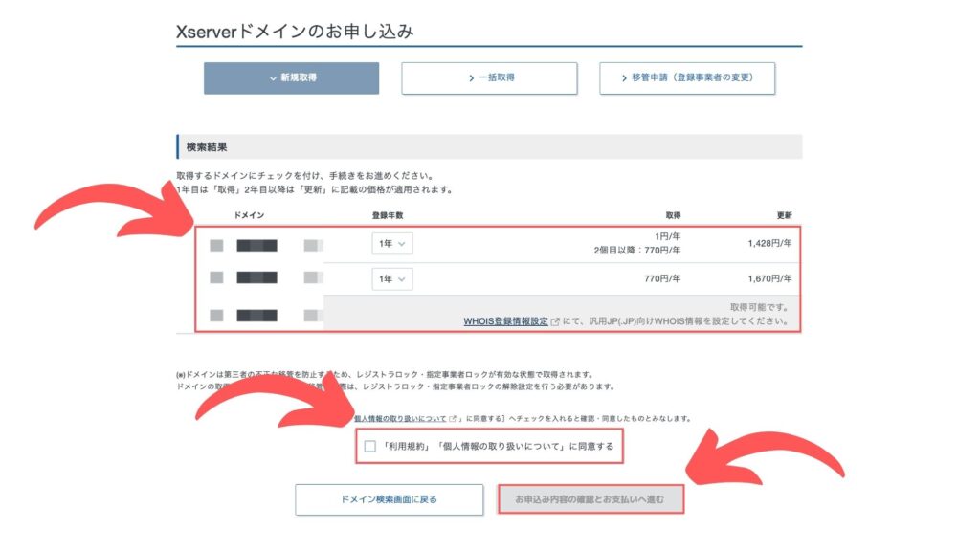Click the Xserverドメインのお申し込み title
This screenshot has width=980, height=551.
[x=295, y=32]
